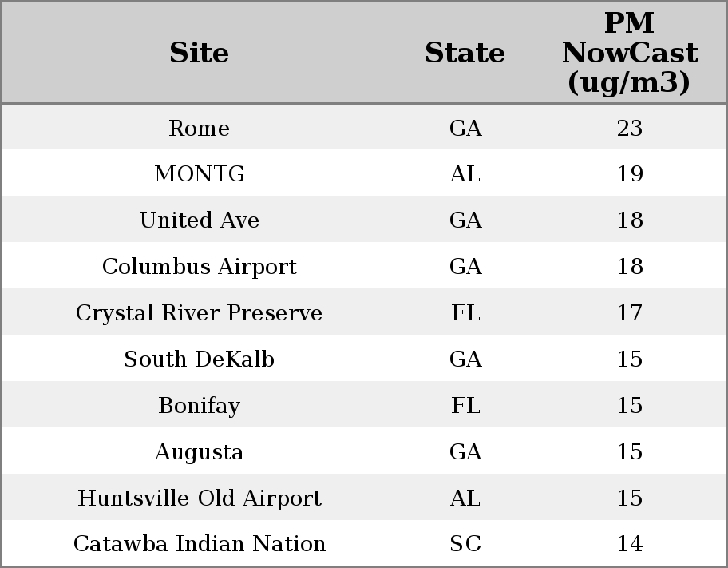Click Crystal River Preserve's FL state cell
Viewport: 728px width, 568px height.
pos(465,313)
